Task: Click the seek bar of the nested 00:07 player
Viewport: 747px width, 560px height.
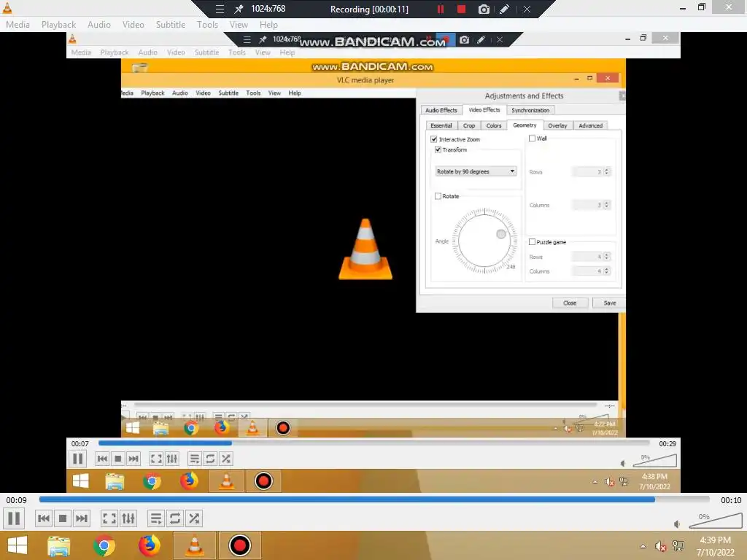Action: point(374,443)
